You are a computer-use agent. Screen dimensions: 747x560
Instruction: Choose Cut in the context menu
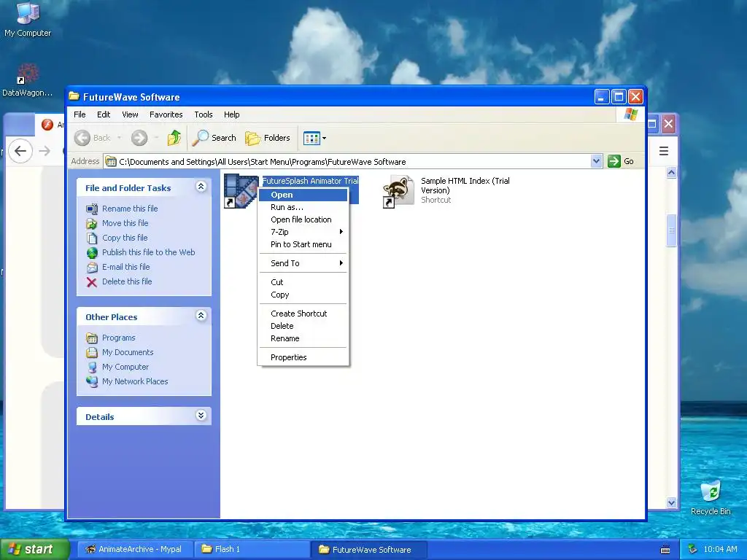[x=303, y=282]
